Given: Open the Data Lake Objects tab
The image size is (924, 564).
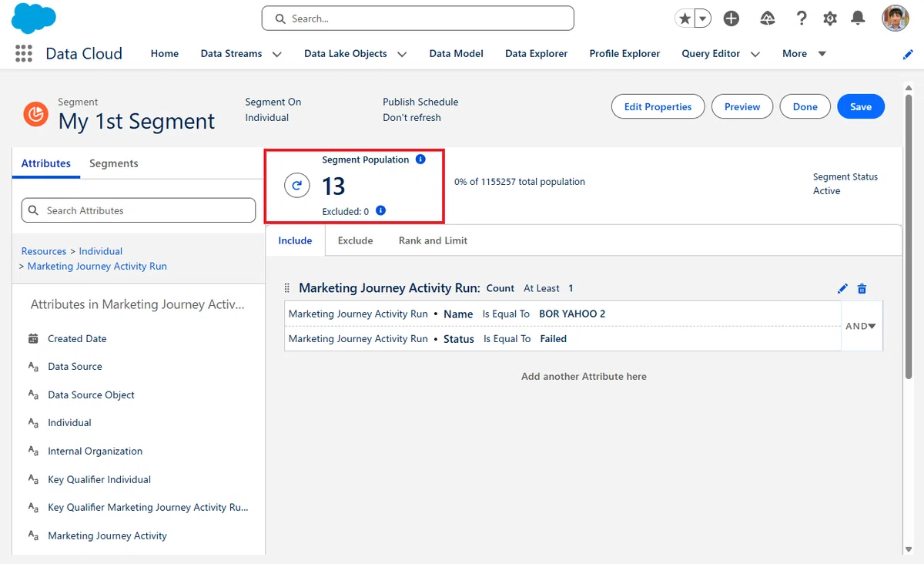Looking at the screenshot, I should point(346,54).
